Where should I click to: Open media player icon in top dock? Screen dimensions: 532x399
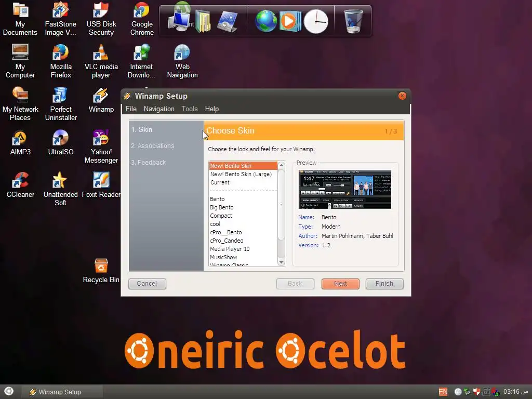point(290,21)
